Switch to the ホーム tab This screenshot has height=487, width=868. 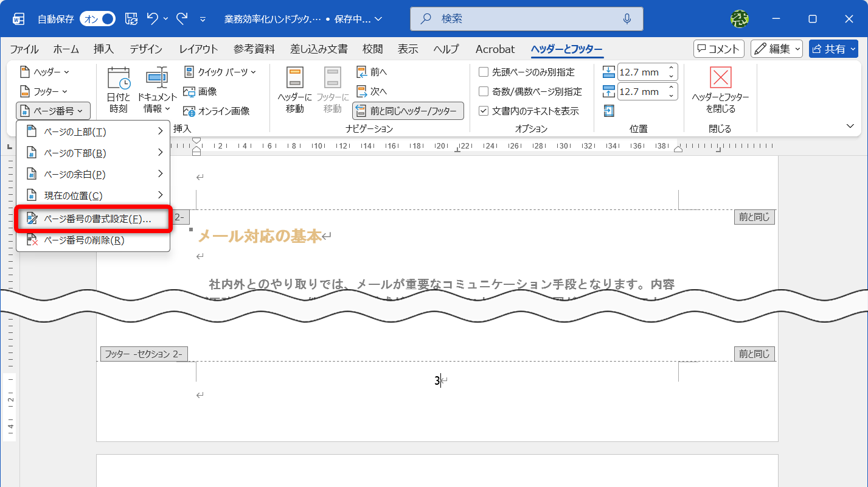click(66, 49)
